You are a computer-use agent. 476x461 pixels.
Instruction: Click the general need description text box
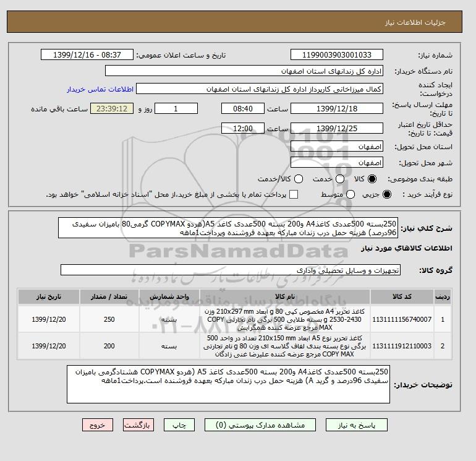point(228,228)
